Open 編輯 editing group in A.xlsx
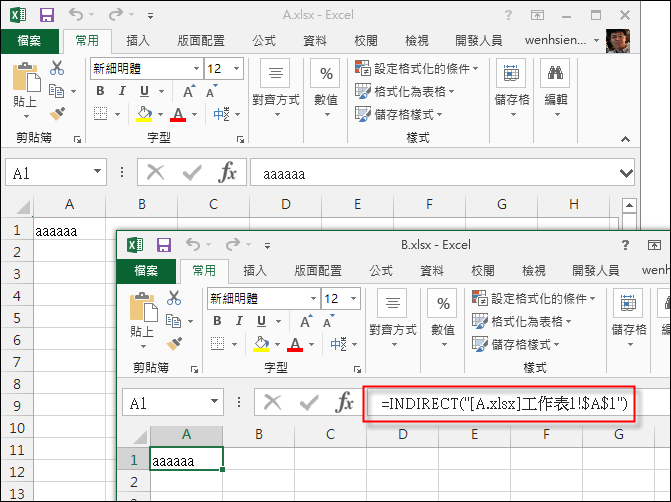Image resolution: width=671 pixels, height=502 pixels. point(556,89)
